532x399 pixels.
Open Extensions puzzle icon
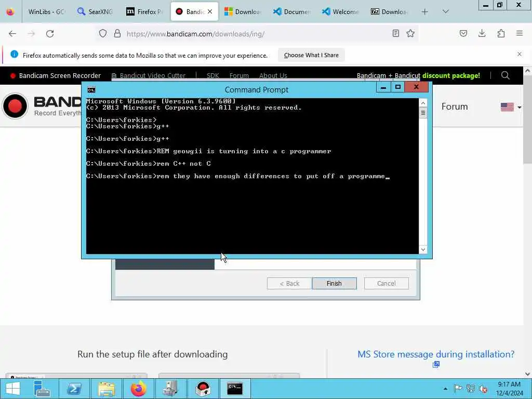[501, 33]
